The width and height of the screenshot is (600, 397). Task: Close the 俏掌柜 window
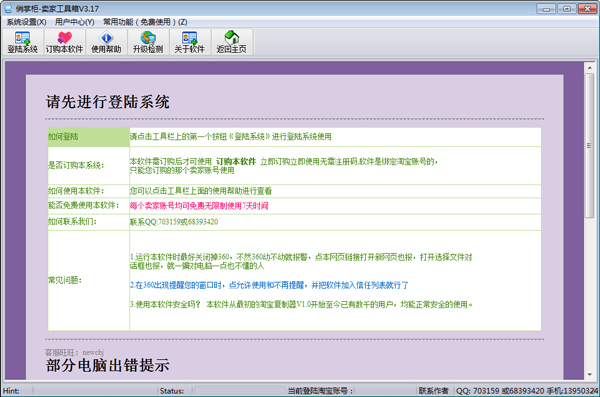click(x=587, y=8)
